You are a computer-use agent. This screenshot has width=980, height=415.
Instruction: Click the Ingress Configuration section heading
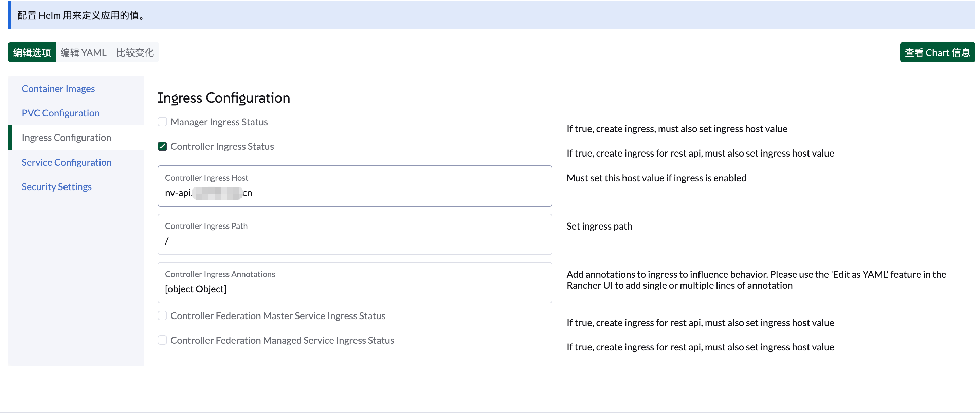pos(224,98)
